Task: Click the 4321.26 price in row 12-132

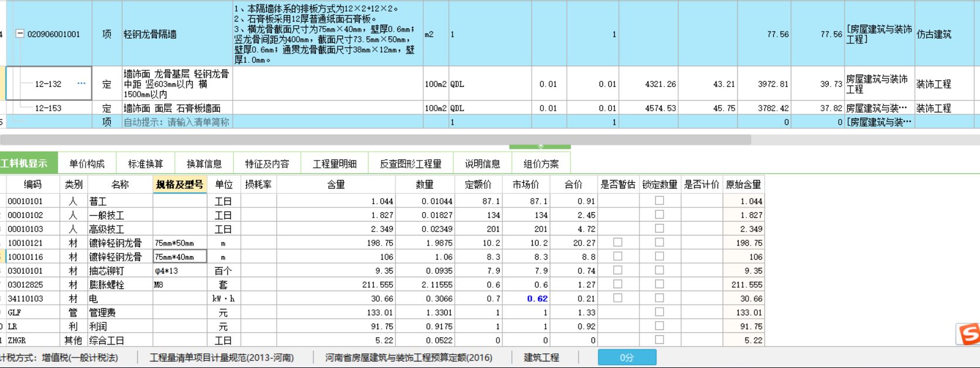Action: pos(661,84)
